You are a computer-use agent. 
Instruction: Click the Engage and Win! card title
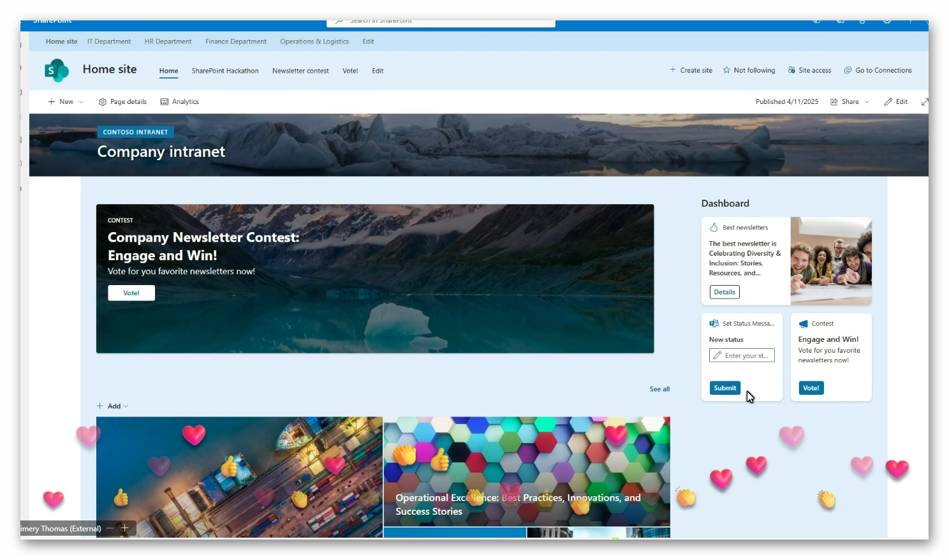828,339
